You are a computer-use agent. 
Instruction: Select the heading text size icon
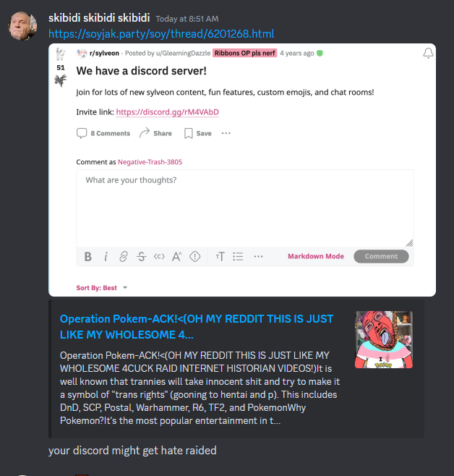[x=220, y=257]
